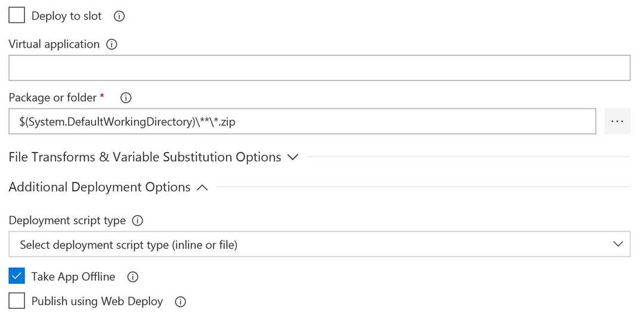Uncheck the Take App Offline checkbox
This screenshot has height=319, width=644.
click(17, 276)
